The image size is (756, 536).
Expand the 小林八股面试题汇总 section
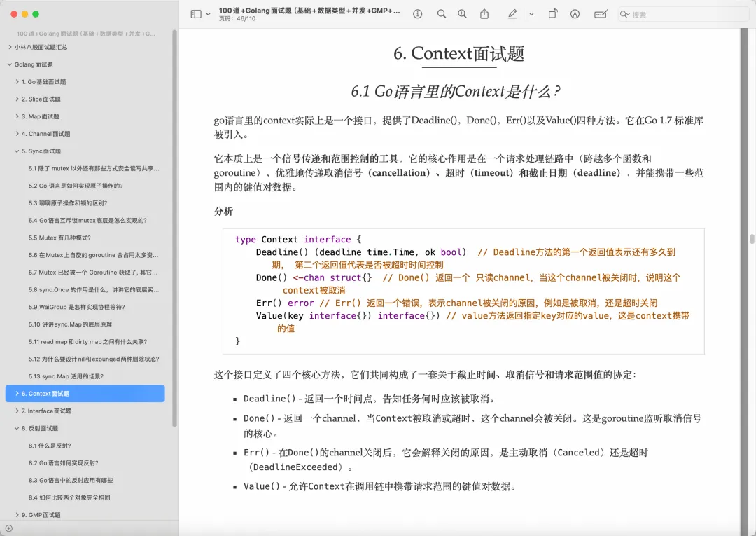(10, 47)
